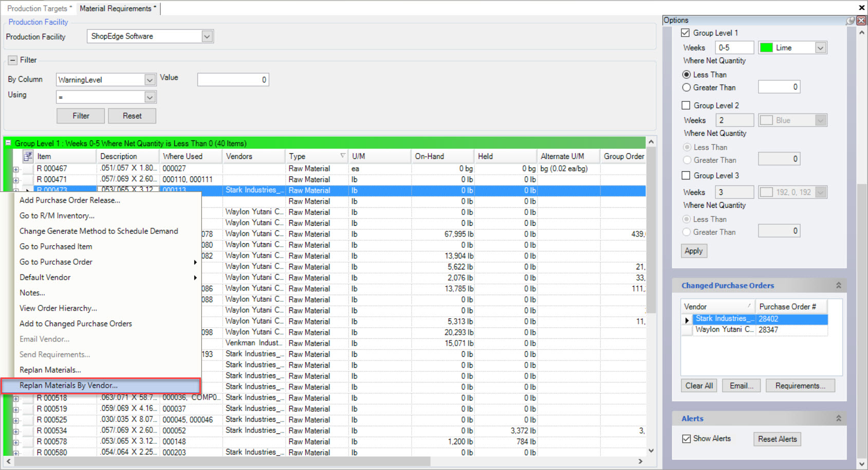Click the Reset Alerts button

[x=777, y=439]
